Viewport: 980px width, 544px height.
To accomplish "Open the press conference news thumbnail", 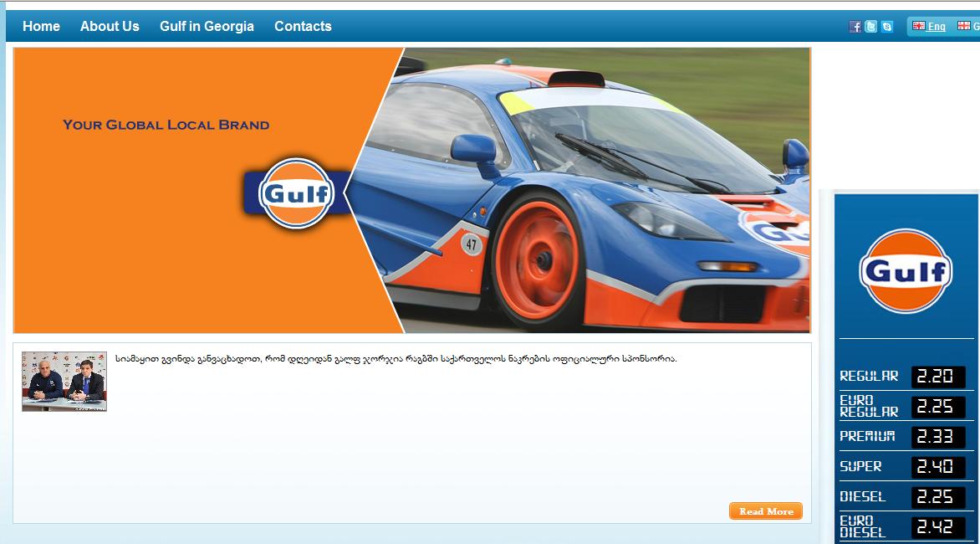I will coord(64,382).
